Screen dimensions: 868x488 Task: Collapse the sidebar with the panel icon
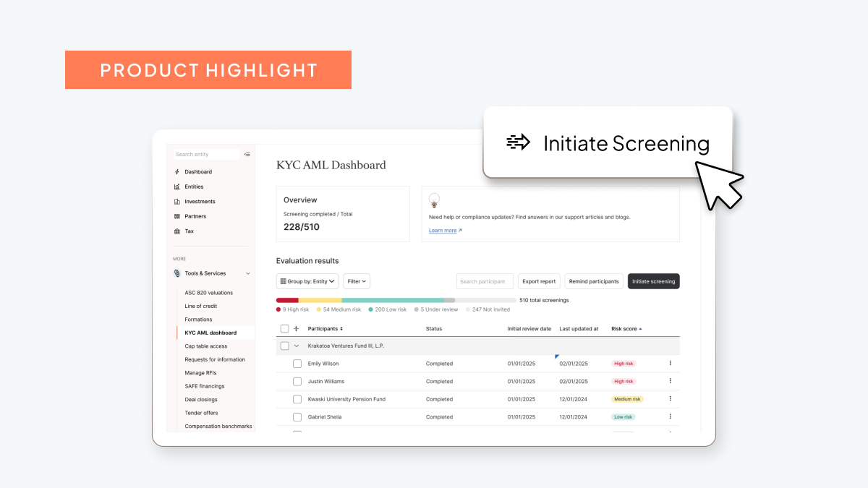[x=247, y=154]
